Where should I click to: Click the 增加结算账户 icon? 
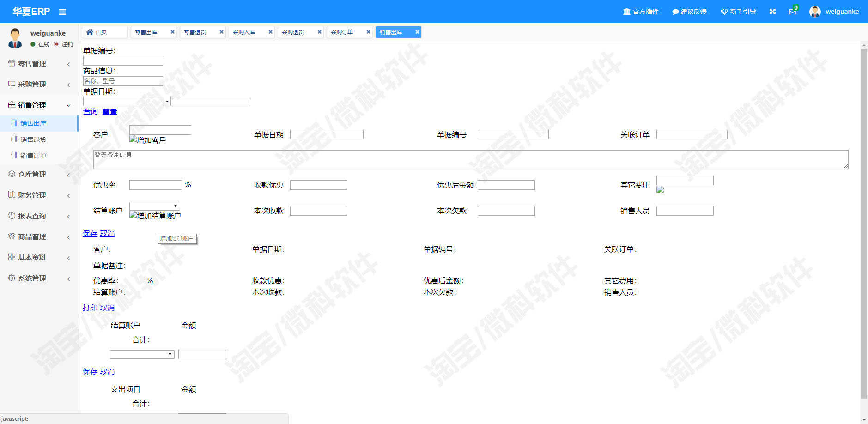tap(155, 216)
